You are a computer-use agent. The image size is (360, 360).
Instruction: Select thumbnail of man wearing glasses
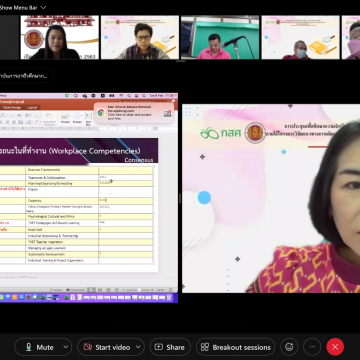pyautogui.click(x=140, y=37)
